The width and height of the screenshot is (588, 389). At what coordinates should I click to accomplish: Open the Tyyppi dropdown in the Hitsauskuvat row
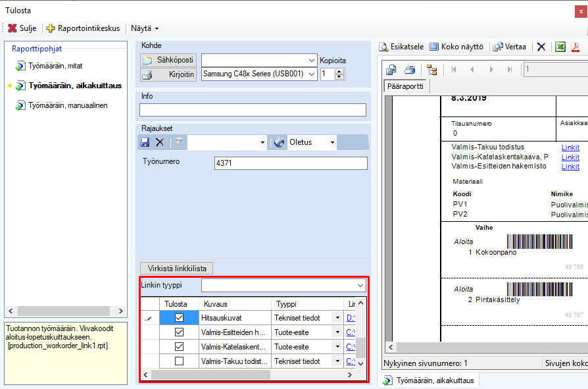(337, 318)
